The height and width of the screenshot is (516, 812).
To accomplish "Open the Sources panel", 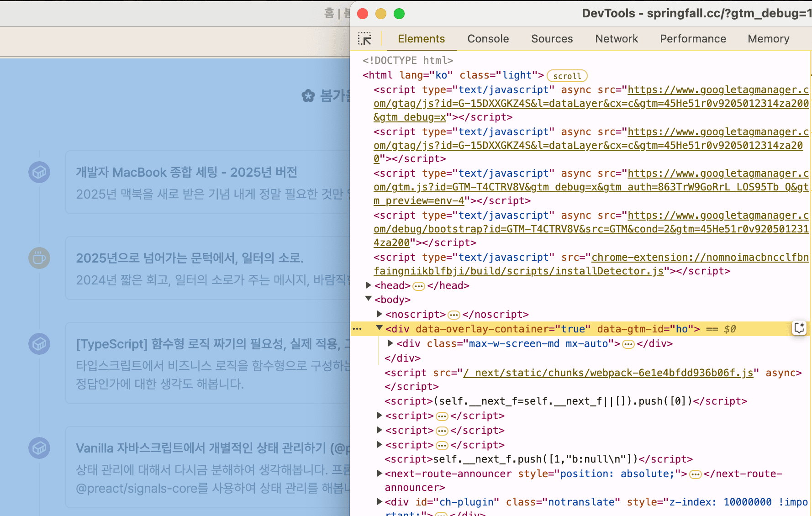I will point(552,39).
